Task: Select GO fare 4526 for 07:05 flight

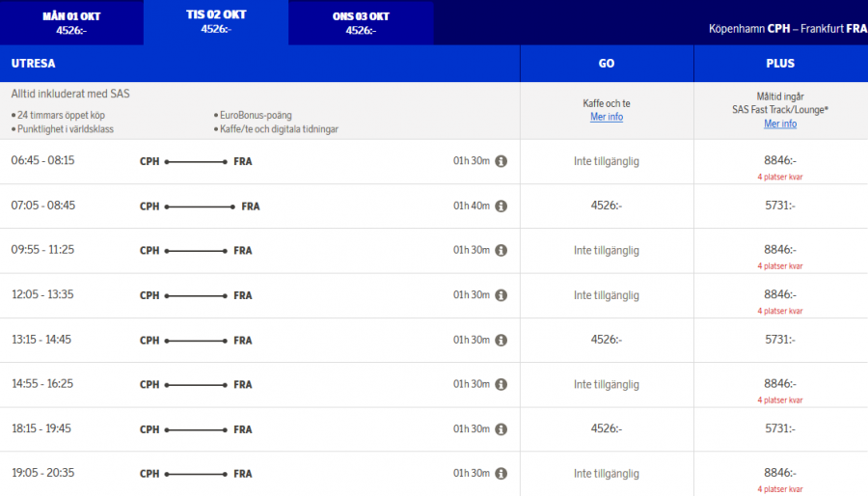Action: pyautogui.click(x=607, y=206)
